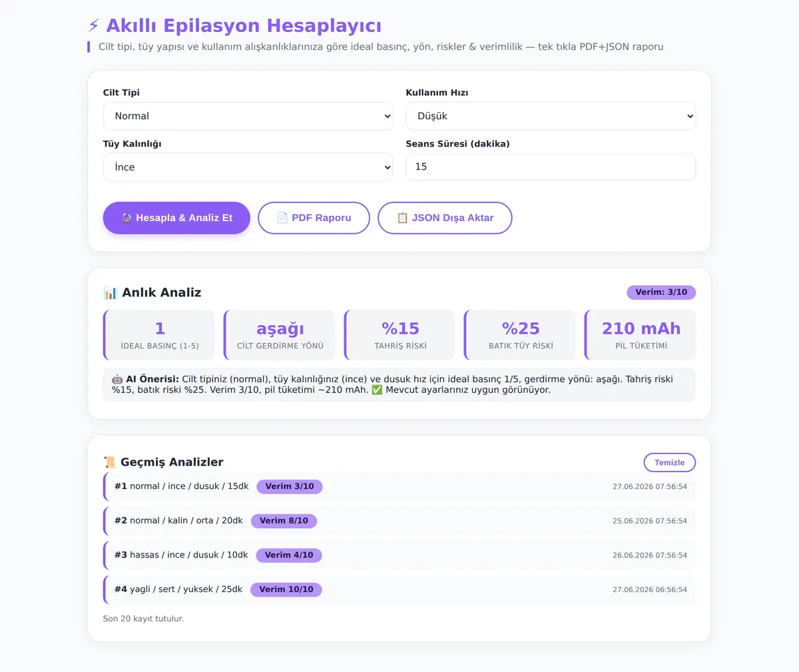Screen dimensions: 799x672
Task: Click timestamp 25.06.2026 07:56:54
Action: coord(650,521)
